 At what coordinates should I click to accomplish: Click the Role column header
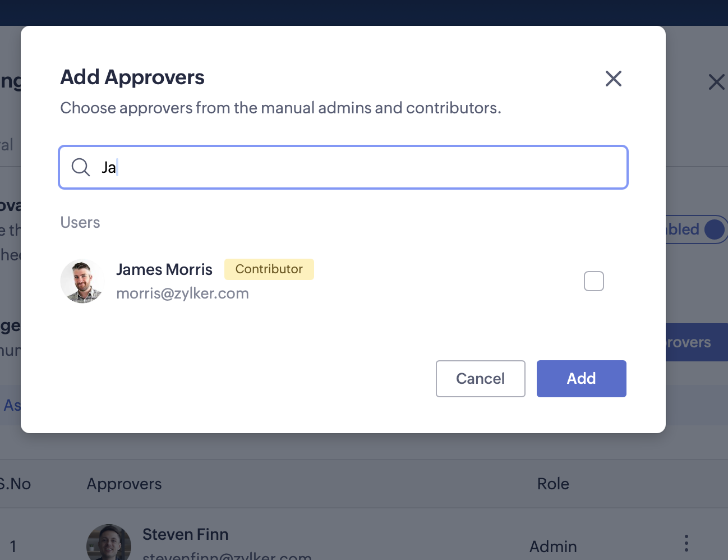pos(553,484)
